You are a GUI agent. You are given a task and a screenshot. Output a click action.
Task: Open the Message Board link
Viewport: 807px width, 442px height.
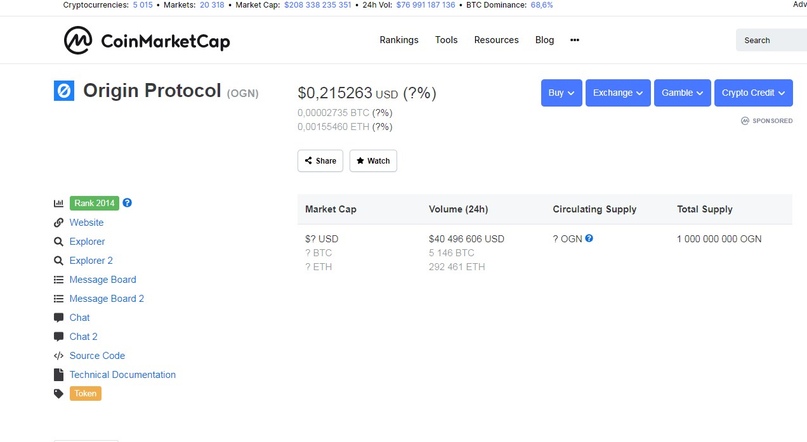(103, 279)
